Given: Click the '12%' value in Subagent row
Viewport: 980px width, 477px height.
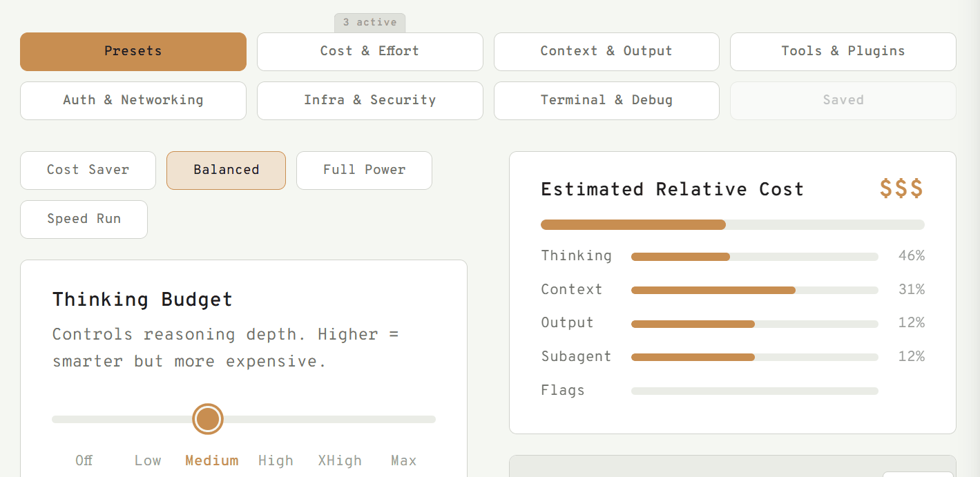Looking at the screenshot, I should point(911,357).
